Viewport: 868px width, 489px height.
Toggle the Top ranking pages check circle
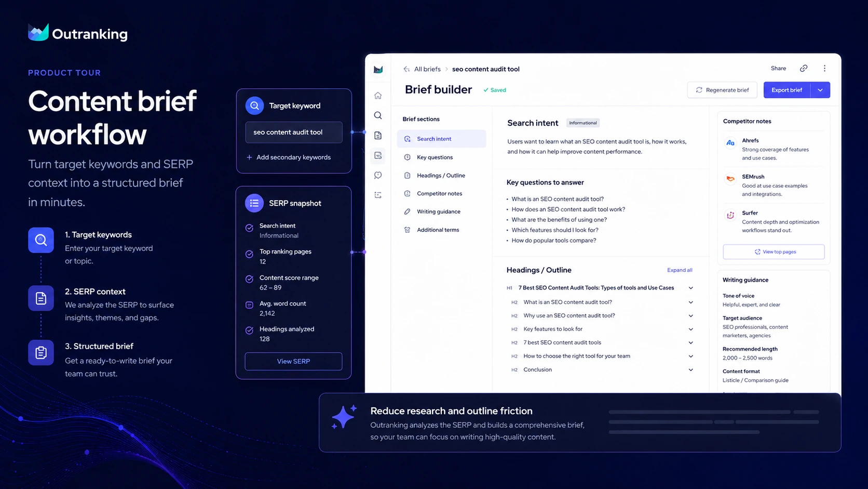[249, 254]
